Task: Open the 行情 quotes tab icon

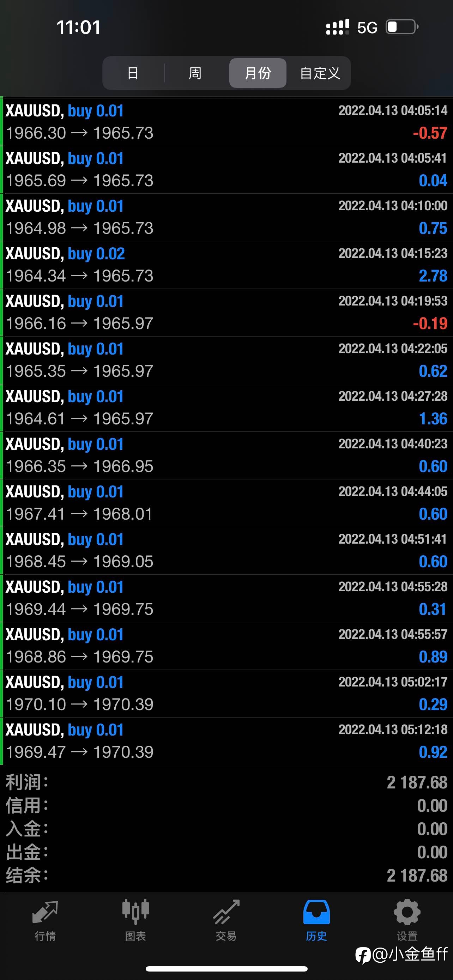Action: pos(45,912)
